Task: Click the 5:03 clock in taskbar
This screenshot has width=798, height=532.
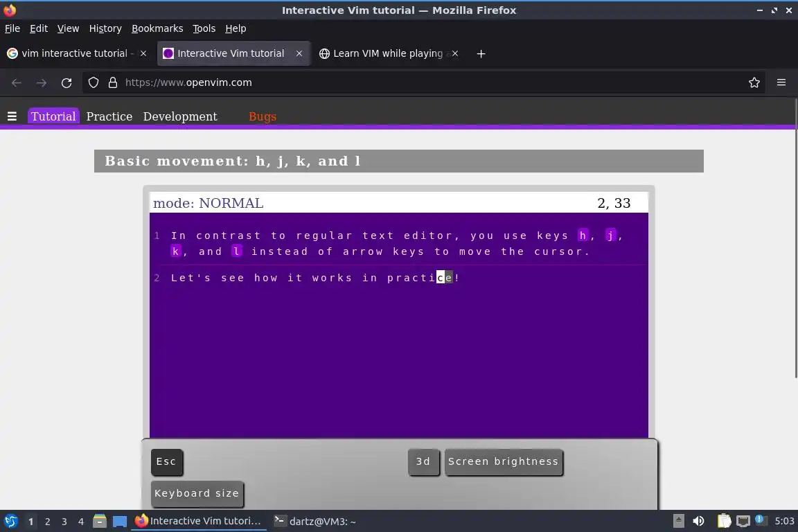Action: (x=784, y=521)
